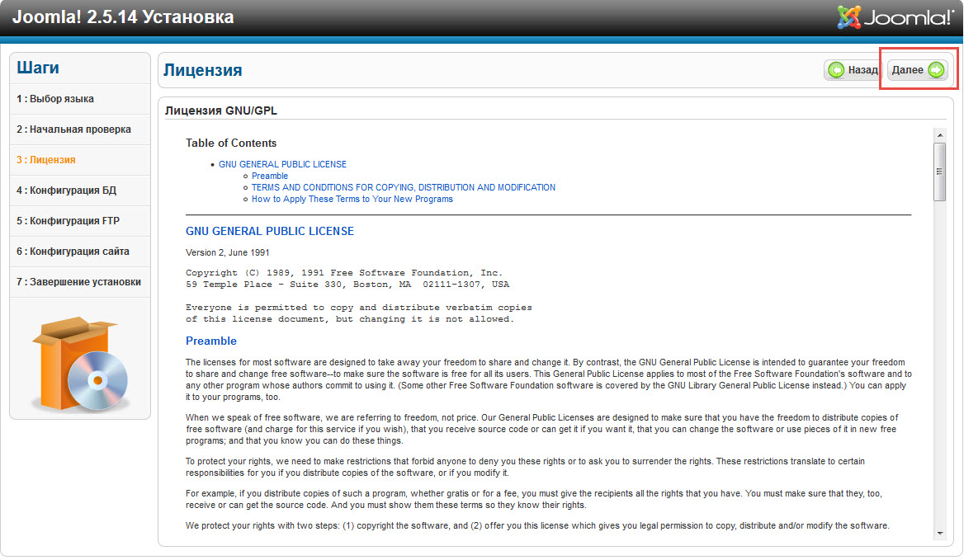Select step 6: Конфигурация сайта

click(80, 252)
